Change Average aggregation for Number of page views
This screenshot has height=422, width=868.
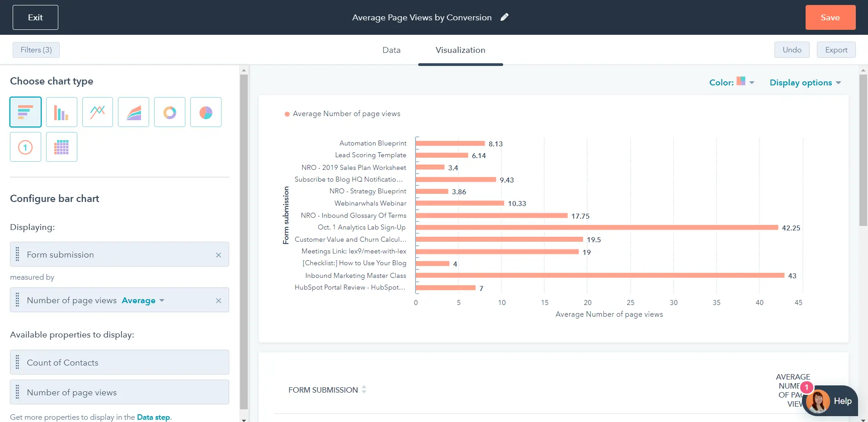[143, 300]
